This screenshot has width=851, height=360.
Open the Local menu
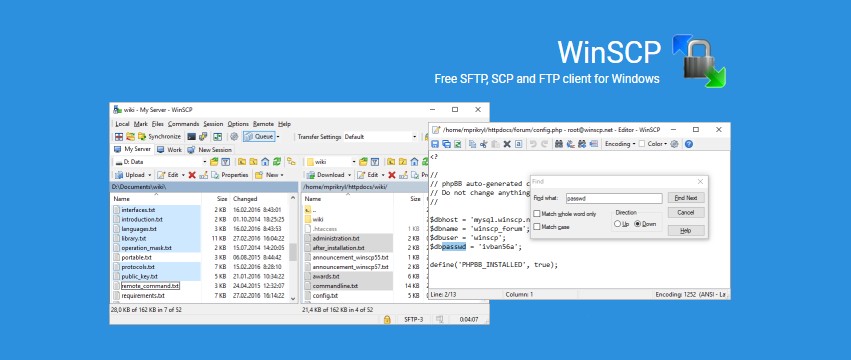[x=122, y=124]
